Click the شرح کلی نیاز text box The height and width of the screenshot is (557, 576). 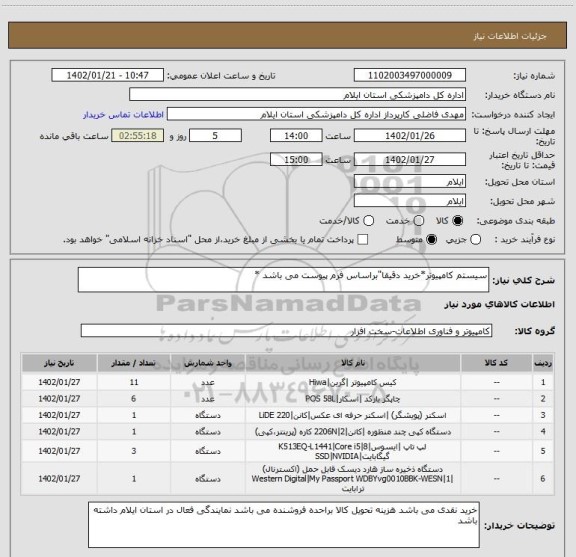(283, 280)
